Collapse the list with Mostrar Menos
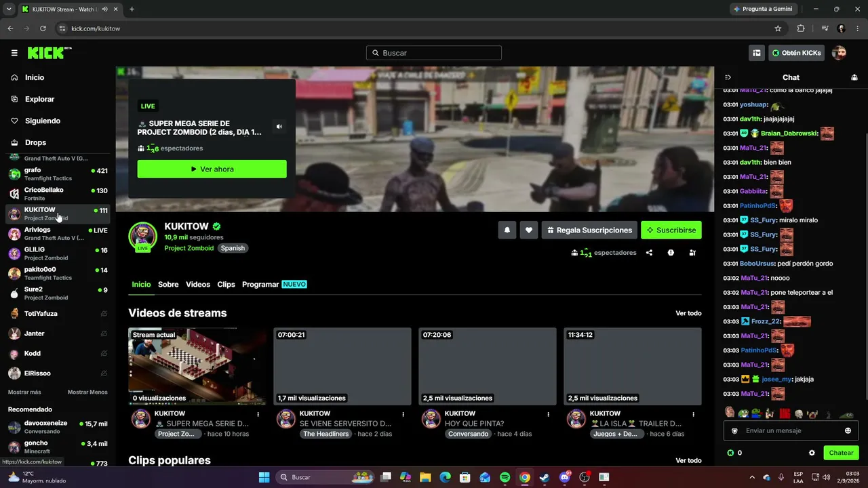 point(87,392)
